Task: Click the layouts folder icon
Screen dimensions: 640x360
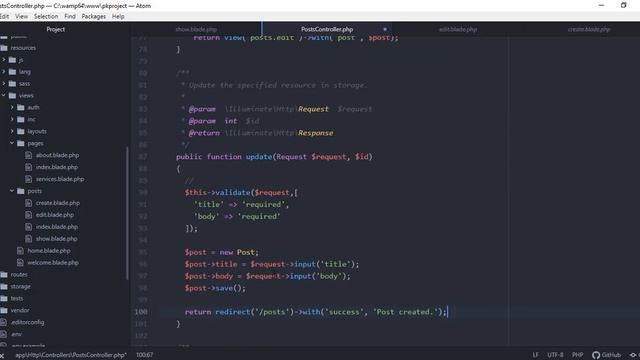Action: [20, 131]
